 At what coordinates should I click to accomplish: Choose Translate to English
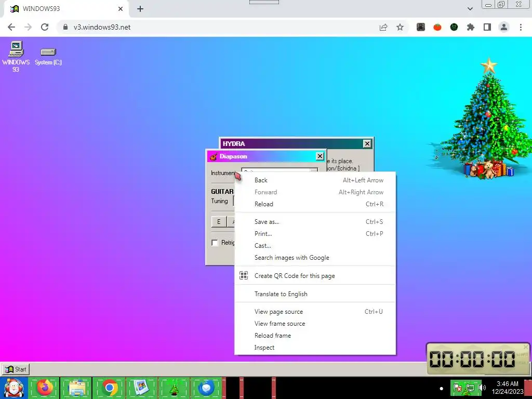315,294
